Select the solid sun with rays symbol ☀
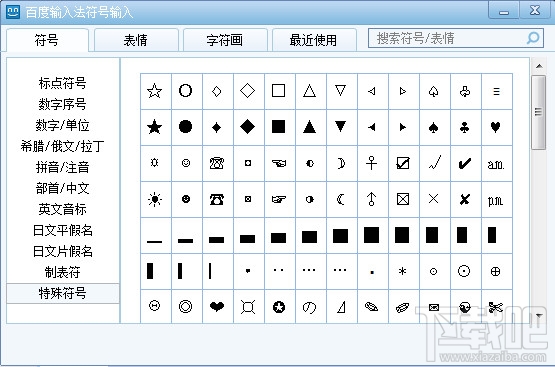This screenshot has width=555, height=367. tap(155, 199)
